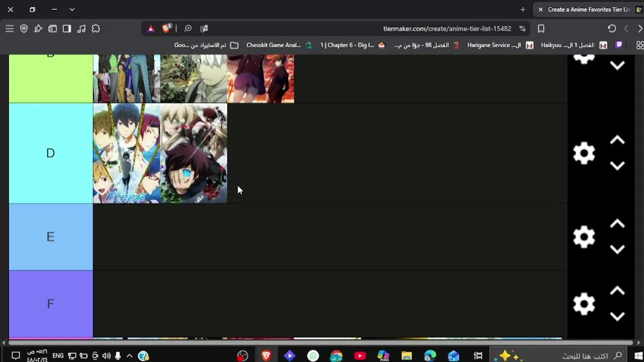The height and width of the screenshot is (362, 644).
Task: Open Brave Shields lion icon
Action: click(x=166, y=29)
